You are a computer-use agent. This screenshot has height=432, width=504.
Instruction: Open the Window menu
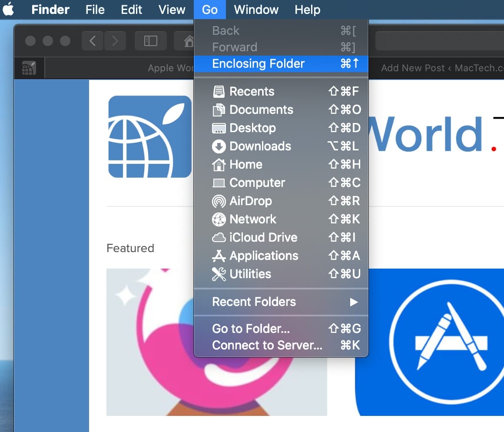click(x=256, y=10)
